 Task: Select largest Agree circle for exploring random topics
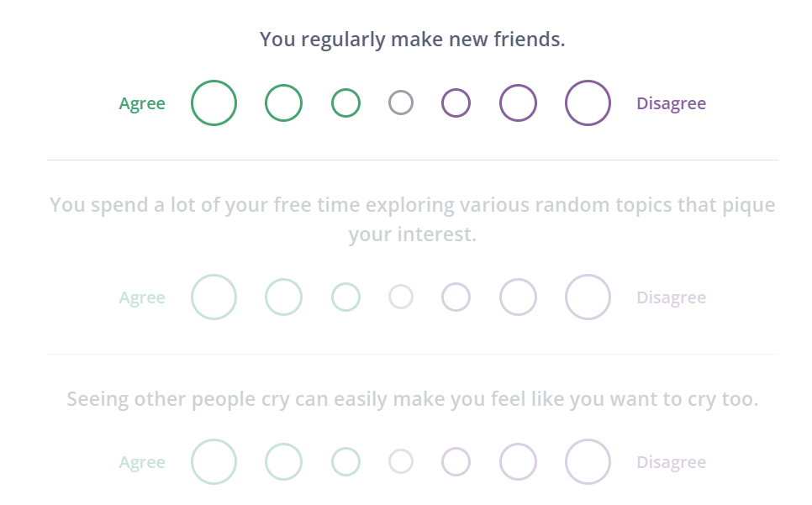(x=214, y=297)
